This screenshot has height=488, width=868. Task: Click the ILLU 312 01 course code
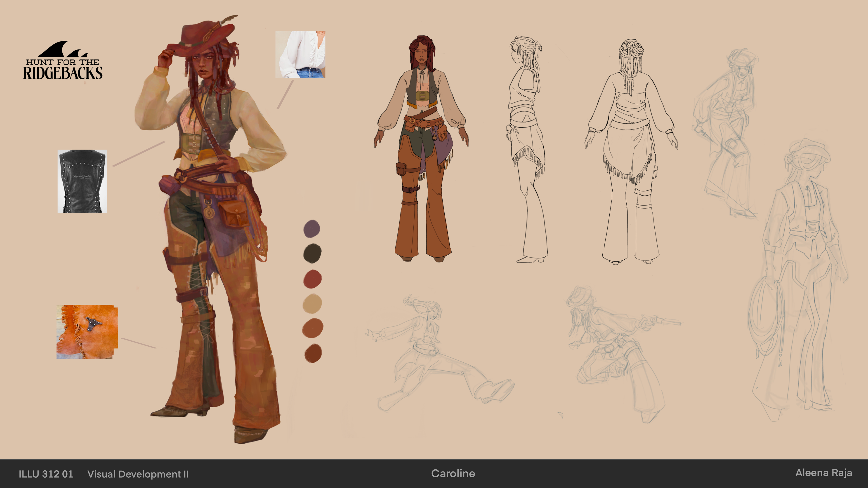point(46,474)
